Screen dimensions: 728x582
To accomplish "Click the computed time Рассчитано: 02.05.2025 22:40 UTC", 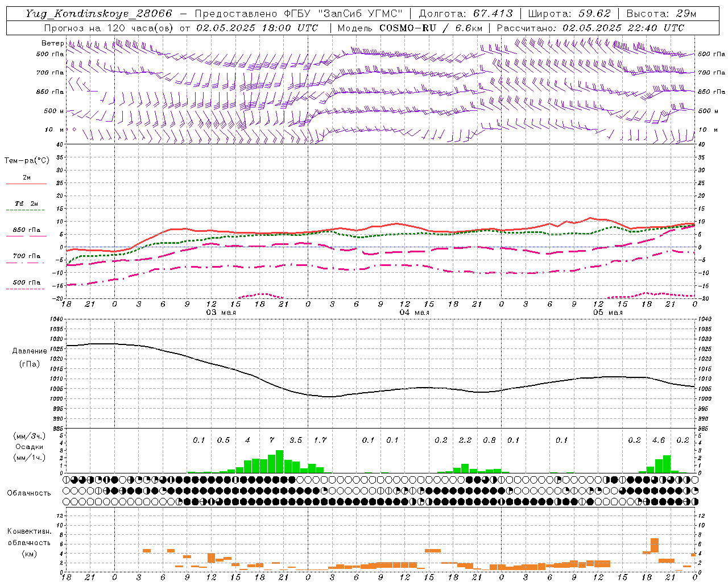I will click(x=590, y=28).
